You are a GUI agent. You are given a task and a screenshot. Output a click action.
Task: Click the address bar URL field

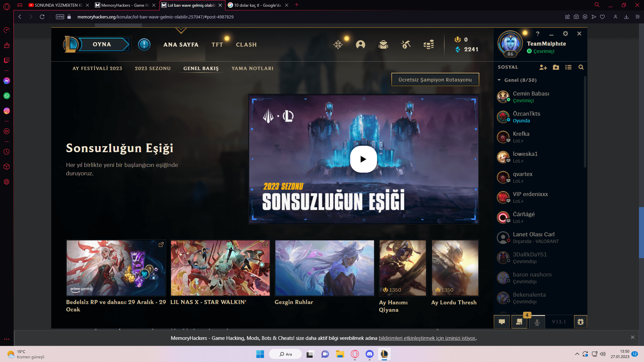[x=155, y=17]
